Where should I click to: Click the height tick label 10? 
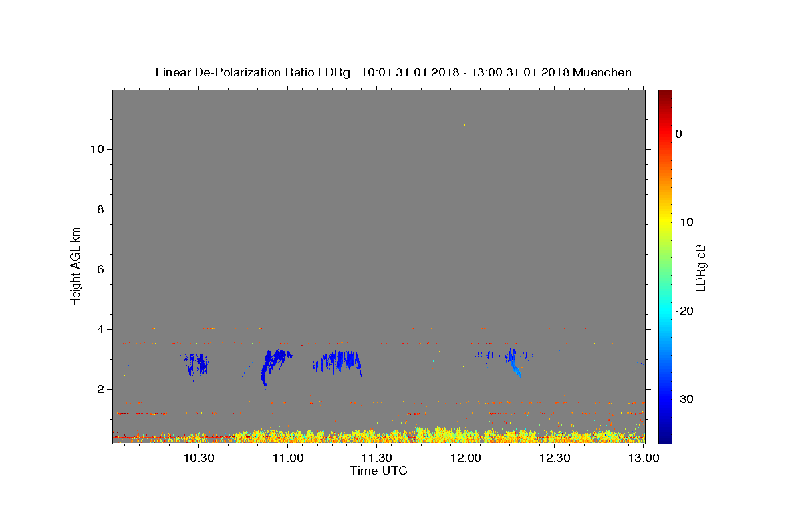[96, 149]
